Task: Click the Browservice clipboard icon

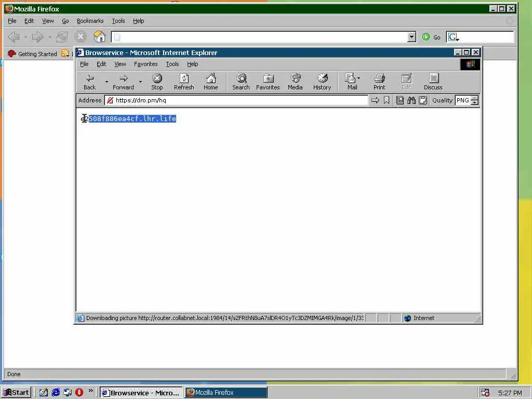Action: tap(423, 100)
